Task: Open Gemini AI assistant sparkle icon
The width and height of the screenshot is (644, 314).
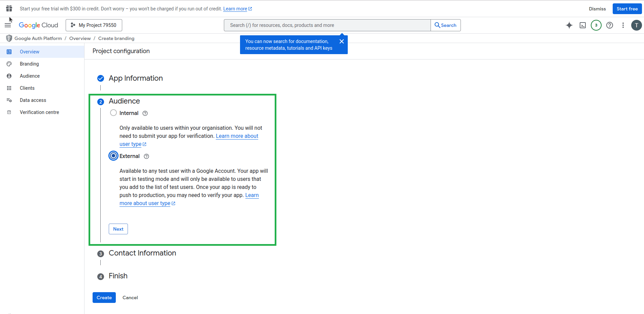Action: pyautogui.click(x=569, y=25)
